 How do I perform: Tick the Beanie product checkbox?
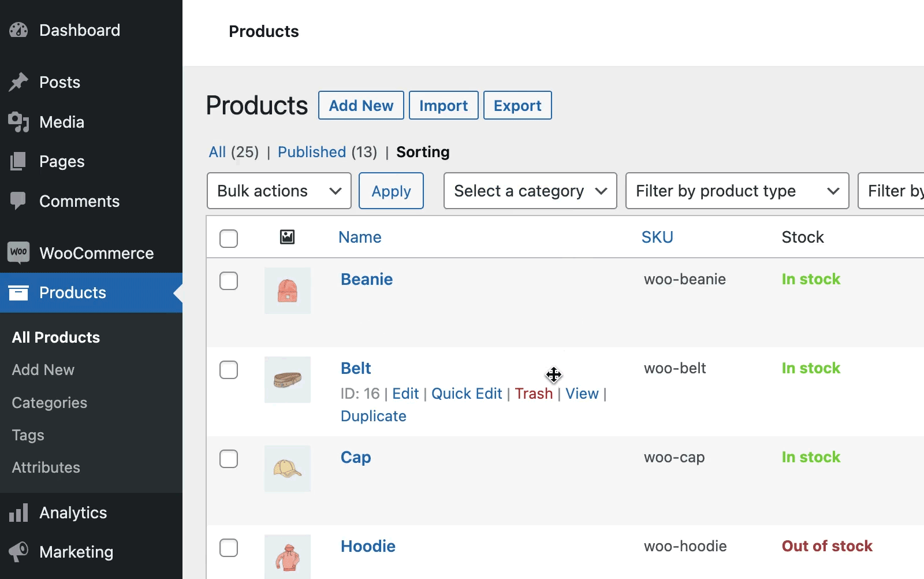click(x=229, y=281)
